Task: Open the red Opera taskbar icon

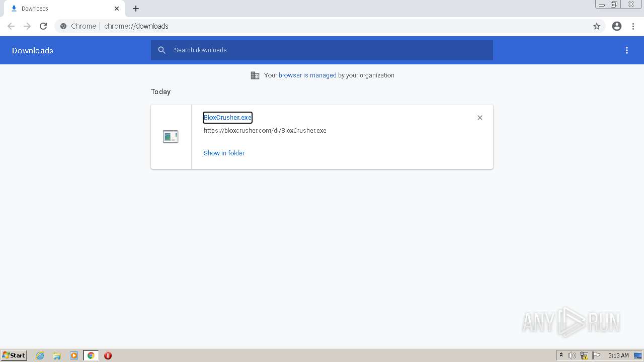Action: (108, 355)
